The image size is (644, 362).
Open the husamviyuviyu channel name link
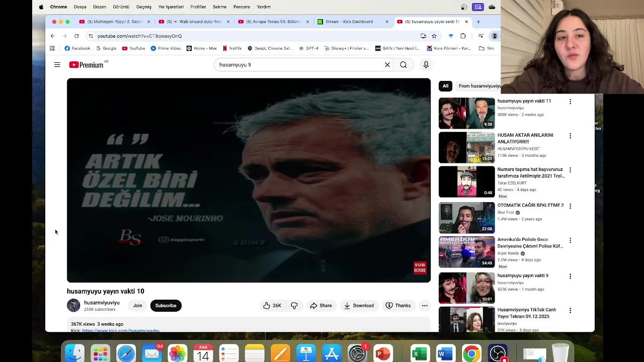(102, 303)
